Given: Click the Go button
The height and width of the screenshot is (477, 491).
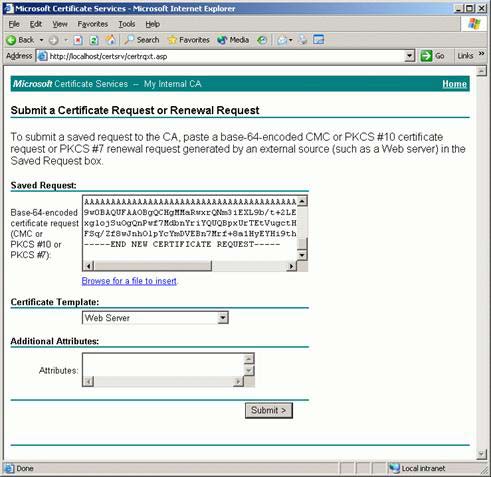Looking at the screenshot, I should (432, 56).
